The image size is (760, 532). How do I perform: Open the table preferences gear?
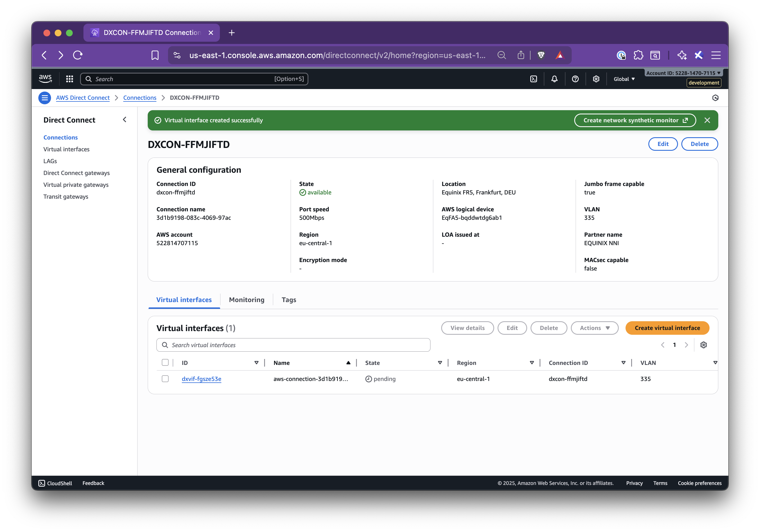pos(704,345)
